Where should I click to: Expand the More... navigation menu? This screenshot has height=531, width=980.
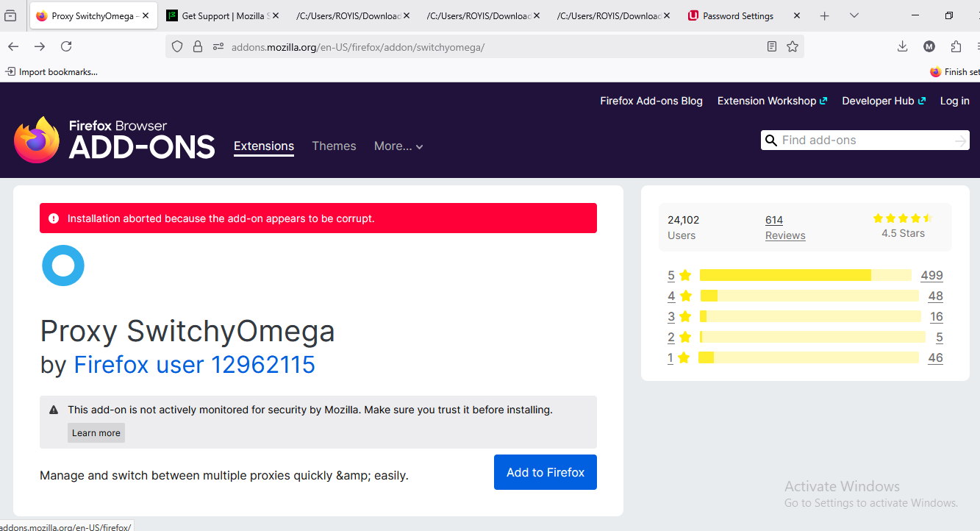[398, 146]
